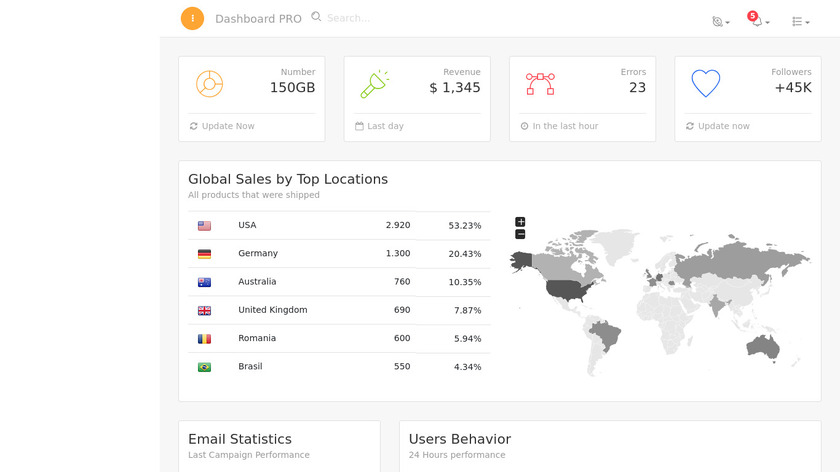840x472 pixels.
Task: Click In the last hour under Errors
Action: [565, 126]
